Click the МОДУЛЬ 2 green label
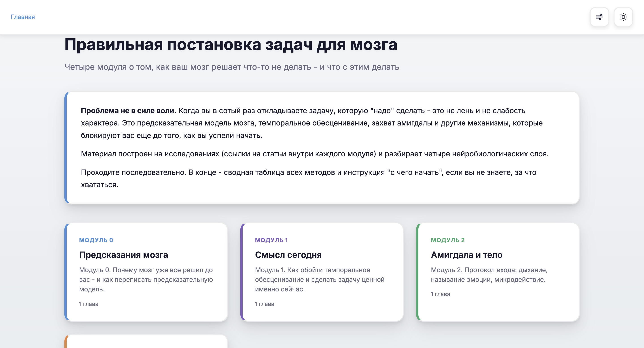 pos(448,240)
